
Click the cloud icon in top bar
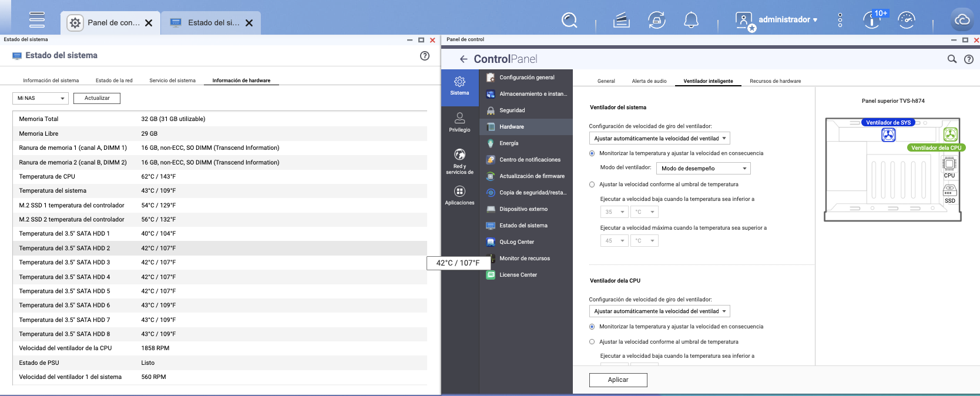962,20
